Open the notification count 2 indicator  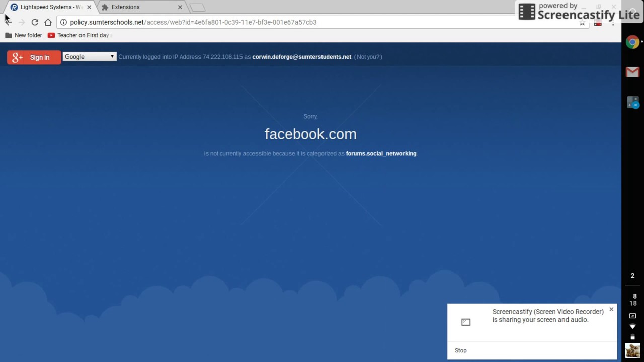(632, 276)
